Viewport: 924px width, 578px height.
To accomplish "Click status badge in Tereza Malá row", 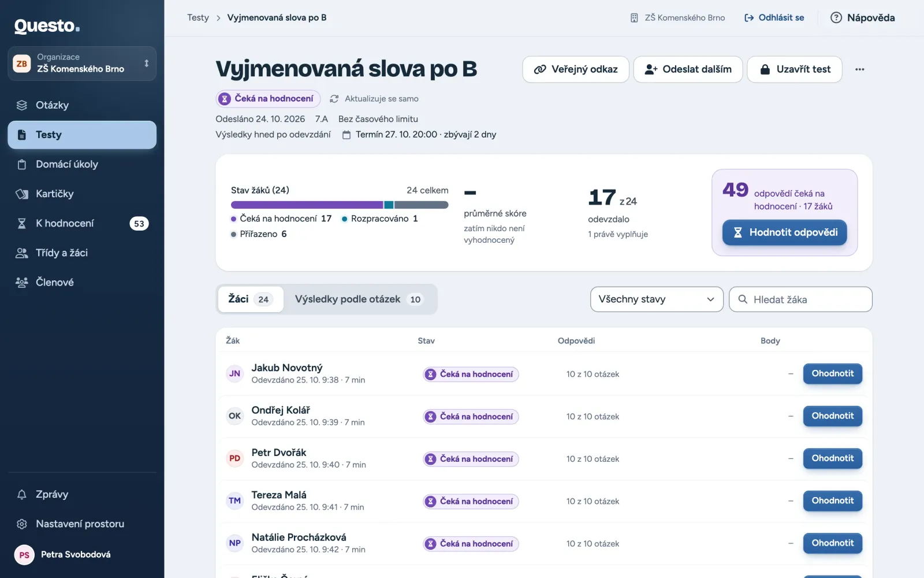I will click(x=471, y=502).
